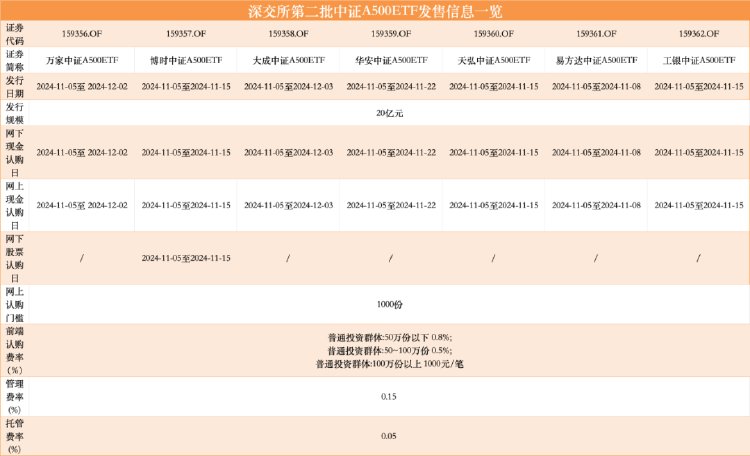Screen dimensions: 750x456
Task: Click the 证券代码 row header
Action: pyautogui.click(x=14, y=34)
